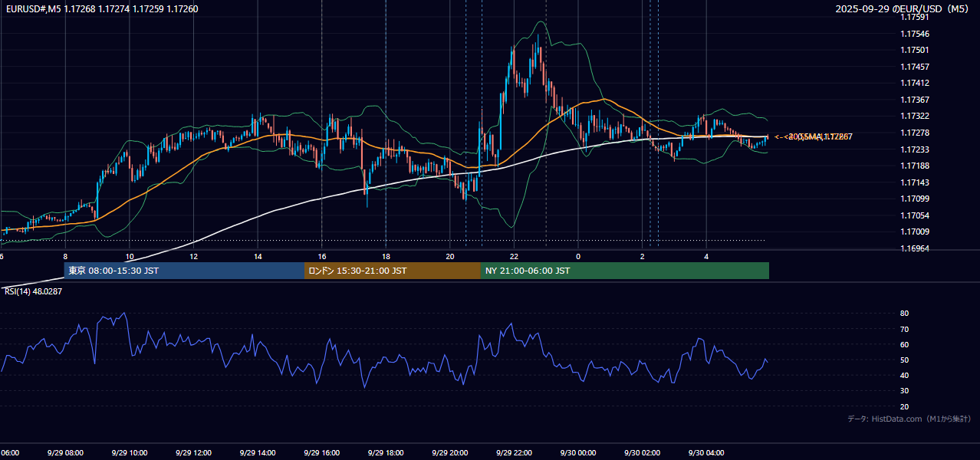The image size is (980, 460).
Task: Click hour 12 on the price chart time axis
Action: click(193, 256)
